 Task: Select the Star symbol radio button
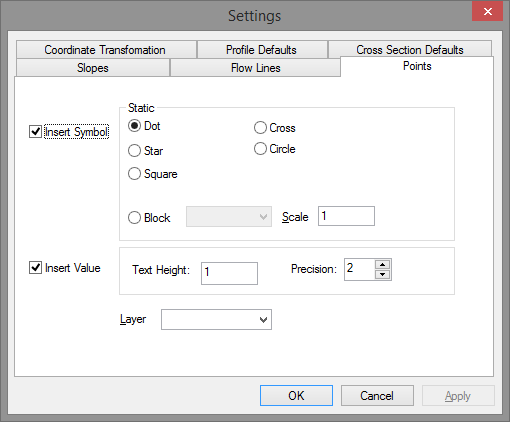coord(134,151)
